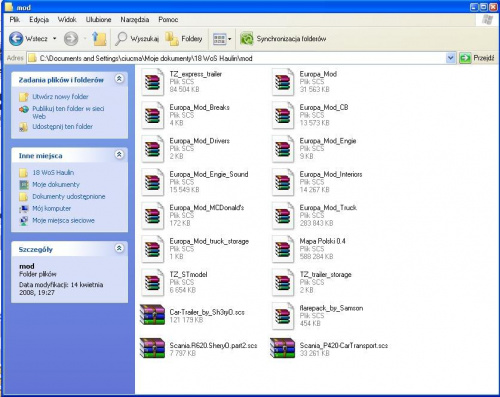This screenshot has height=397, width=500.
Task: Select TZ_trailer_storage file icon
Action: pos(283,282)
